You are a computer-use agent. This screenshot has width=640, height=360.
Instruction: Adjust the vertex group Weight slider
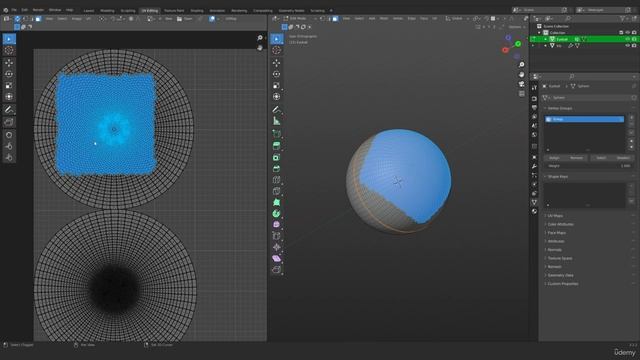coord(589,166)
